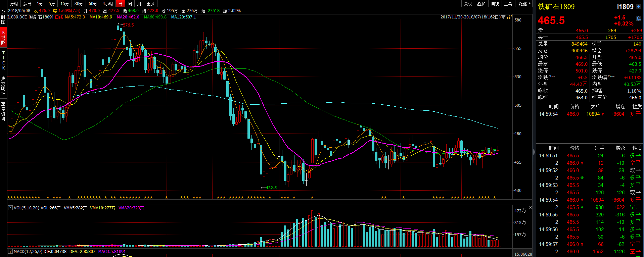Click the VOL indicator help question mark
This screenshot has width=644, height=257.
coord(10,208)
